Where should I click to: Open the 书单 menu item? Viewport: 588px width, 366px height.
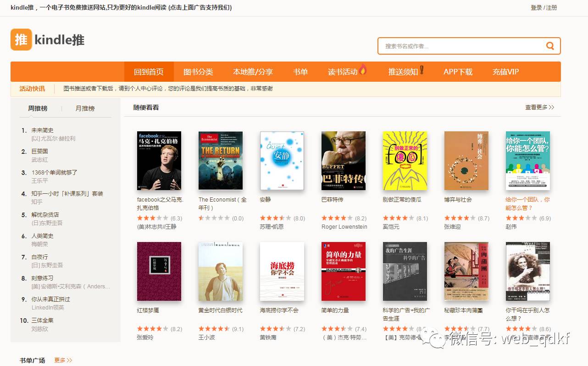tap(300, 72)
